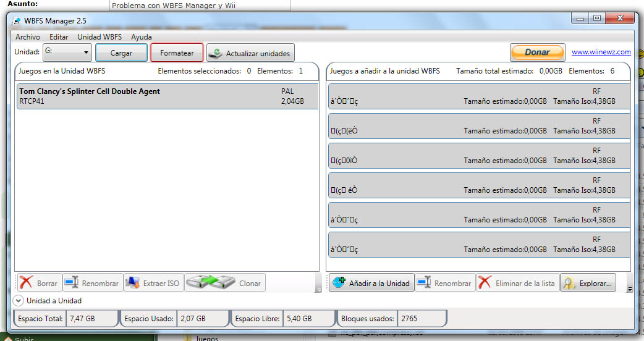The height and width of the screenshot is (341, 644).
Task: Click the Añadir a la Unidad label
Action: click(379, 284)
